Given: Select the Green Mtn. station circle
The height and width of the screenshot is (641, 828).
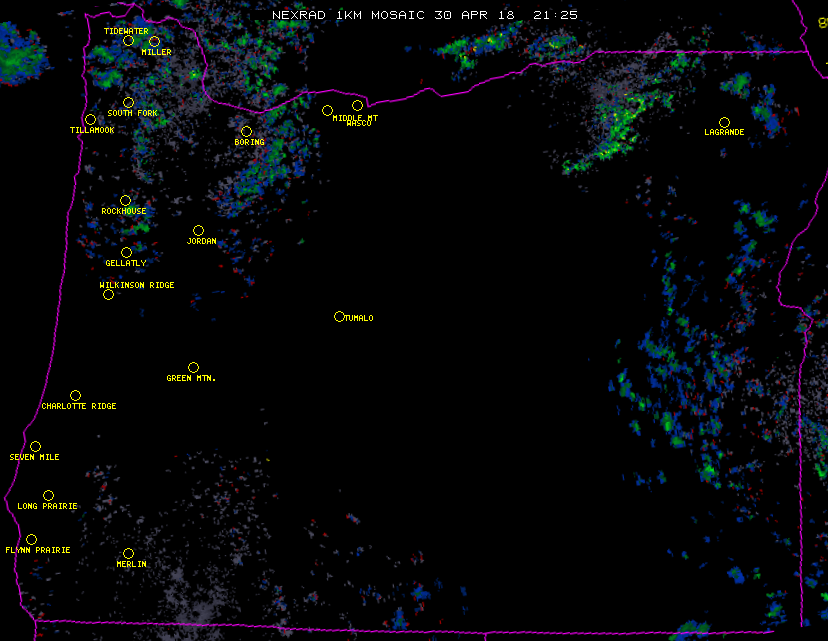Looking at the screenshot, I should (x=193, y=368).
